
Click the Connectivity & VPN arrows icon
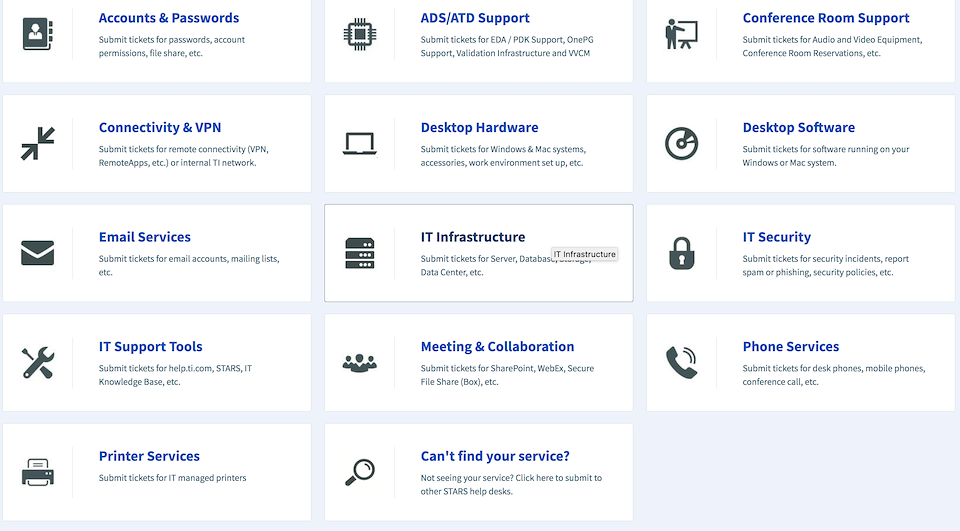tap(38, 144)
